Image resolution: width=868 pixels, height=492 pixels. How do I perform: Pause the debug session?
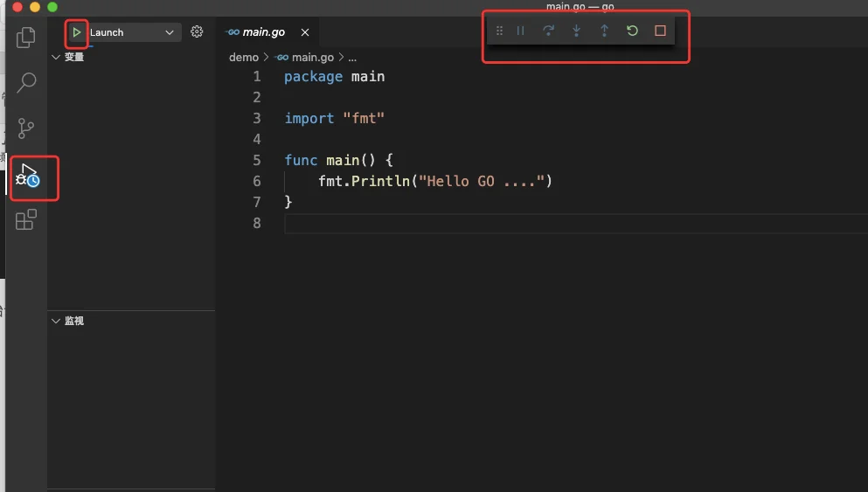coord(520,31)
